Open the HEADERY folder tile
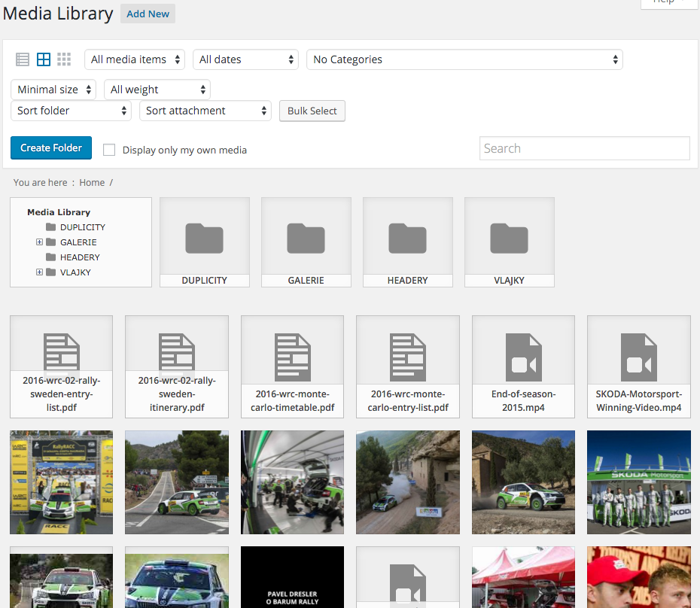Viewport: 700px width, 608px height. click(408, 242)
